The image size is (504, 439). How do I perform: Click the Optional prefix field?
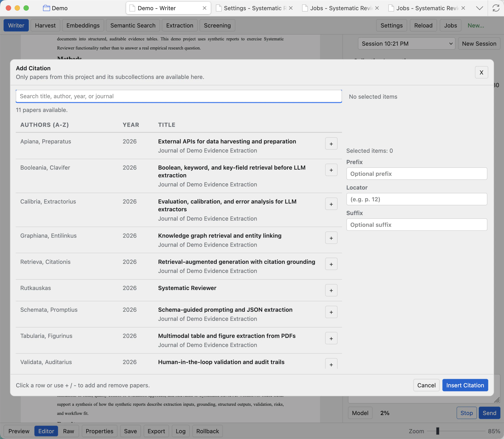click(x=417, y=174)
